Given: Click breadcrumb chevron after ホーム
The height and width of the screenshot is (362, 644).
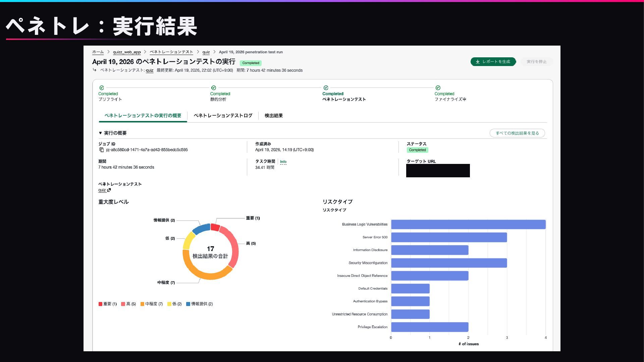Looking at the screenshot, I should click(108, 52).
